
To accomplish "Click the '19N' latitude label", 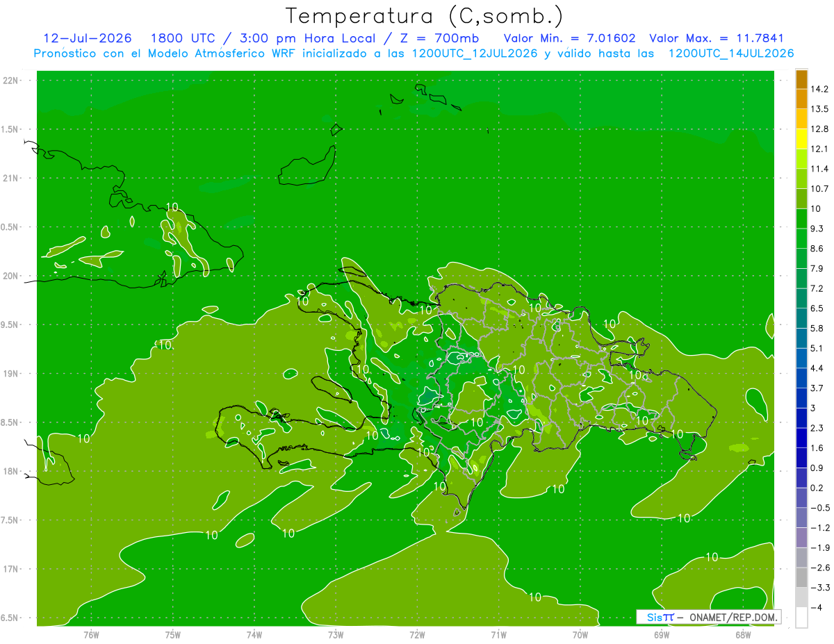I will (x=10, y=374).
